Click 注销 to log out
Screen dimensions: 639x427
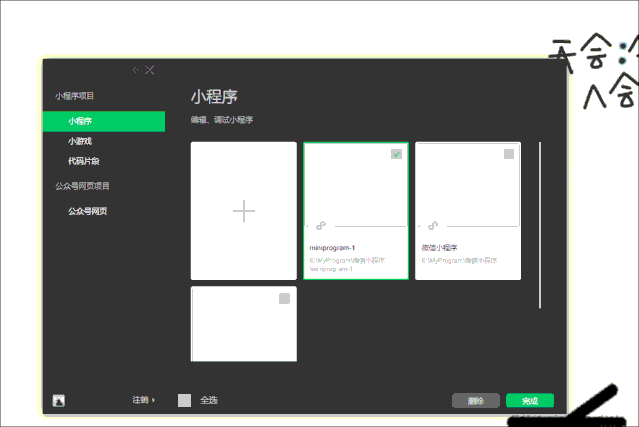[143, 400]
